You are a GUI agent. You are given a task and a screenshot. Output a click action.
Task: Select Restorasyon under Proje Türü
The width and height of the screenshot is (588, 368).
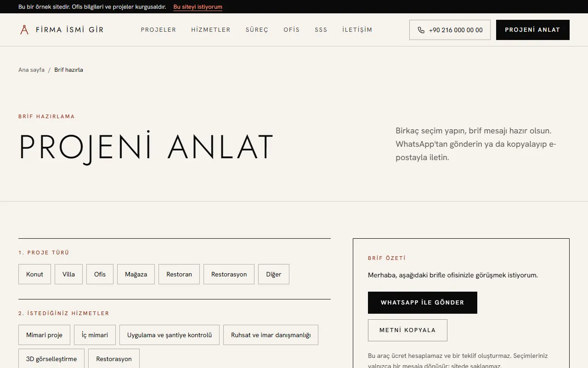coord(229,274)
